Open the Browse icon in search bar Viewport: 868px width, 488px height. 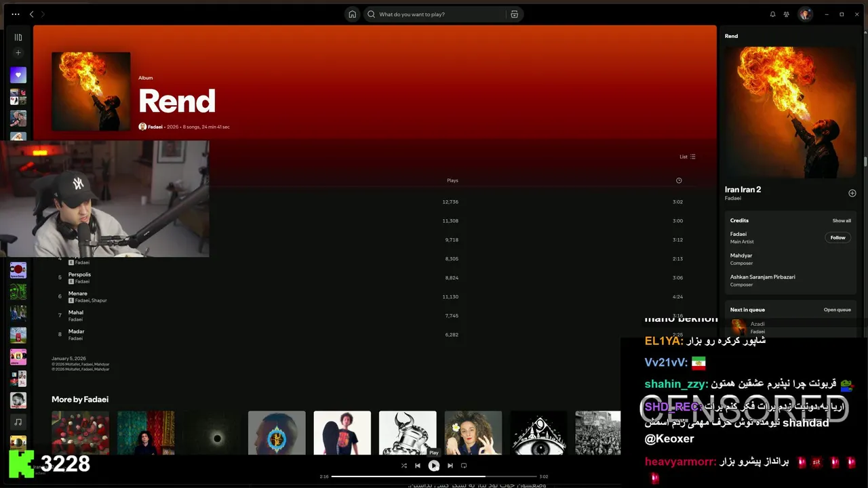tap(514, 14)
